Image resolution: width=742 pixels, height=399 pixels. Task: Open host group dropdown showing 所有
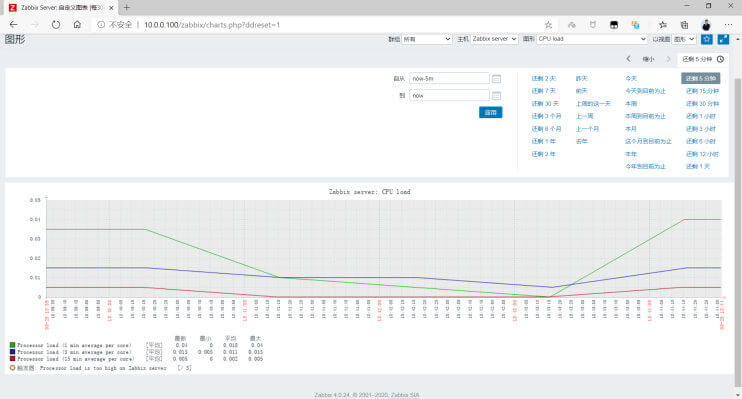pyautogui.click(x=427, y=39)
